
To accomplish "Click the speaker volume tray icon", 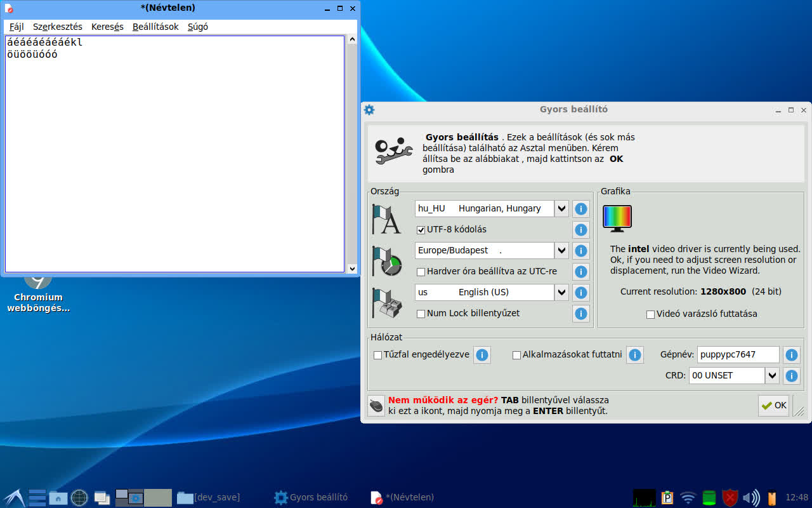I will click(x=751, y=498).
